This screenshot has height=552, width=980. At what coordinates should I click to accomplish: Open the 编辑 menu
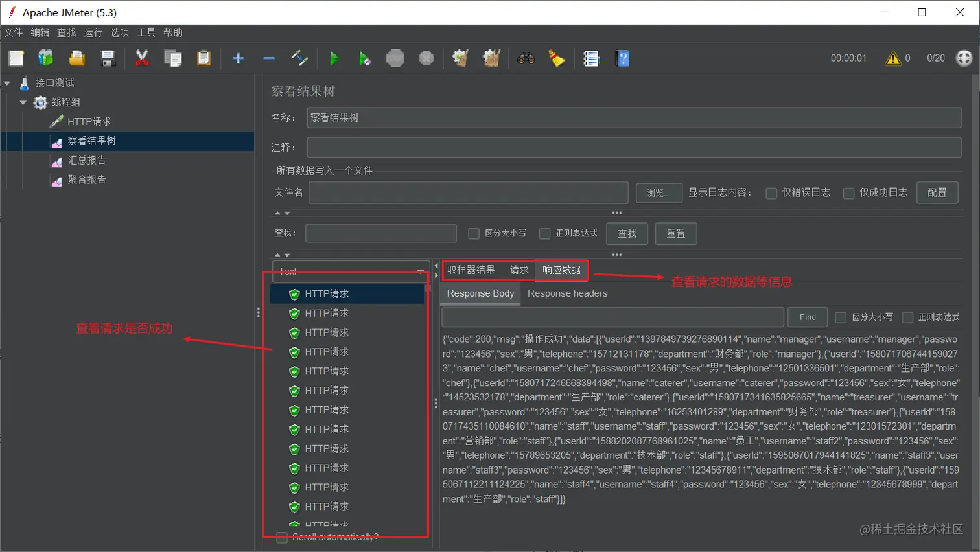click(40, 32)
